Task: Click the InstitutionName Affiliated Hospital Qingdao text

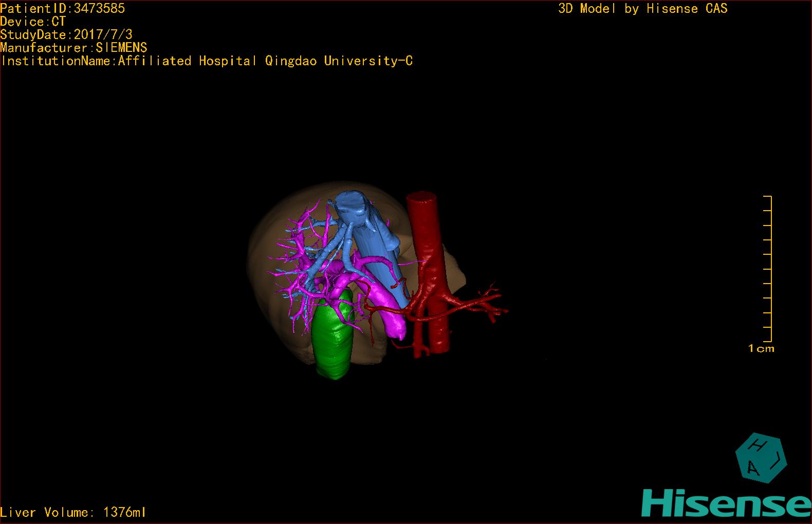Action: (x=207, y=61)
